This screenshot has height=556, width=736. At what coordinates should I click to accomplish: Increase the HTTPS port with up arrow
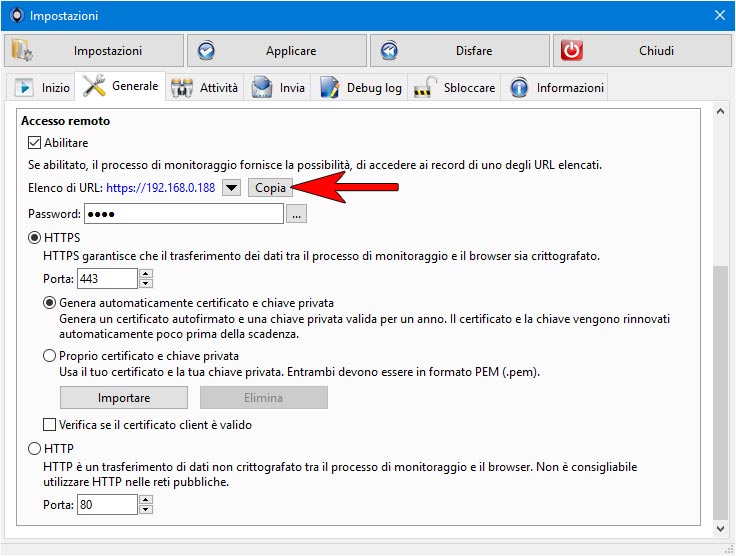146,274
